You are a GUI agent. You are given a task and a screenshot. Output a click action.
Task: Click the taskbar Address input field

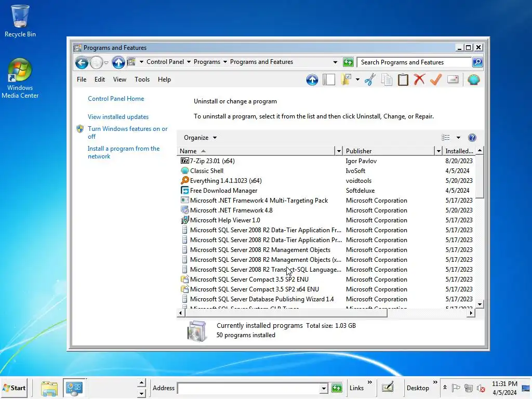(x=249, y=389)
